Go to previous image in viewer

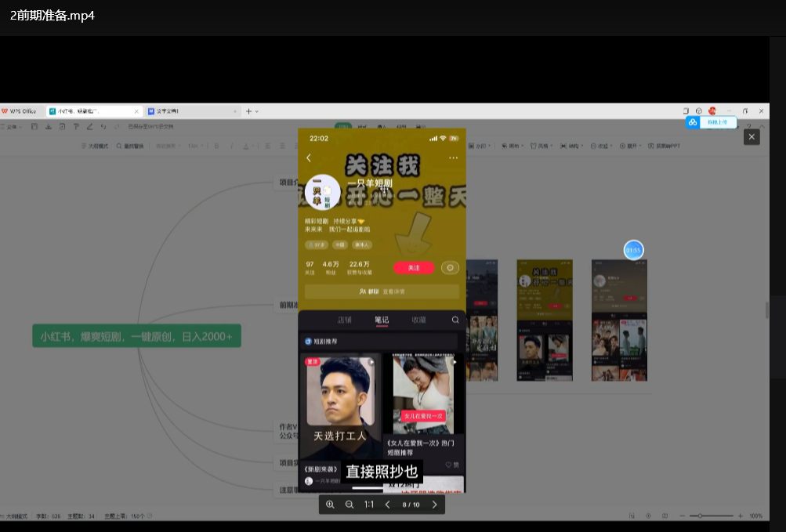pos(387,505)
